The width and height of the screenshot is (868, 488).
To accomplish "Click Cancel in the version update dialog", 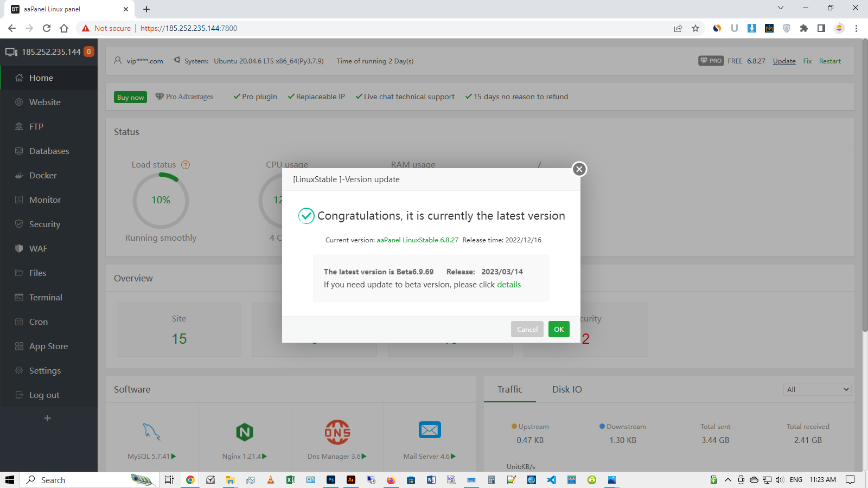I will (527, 329).
